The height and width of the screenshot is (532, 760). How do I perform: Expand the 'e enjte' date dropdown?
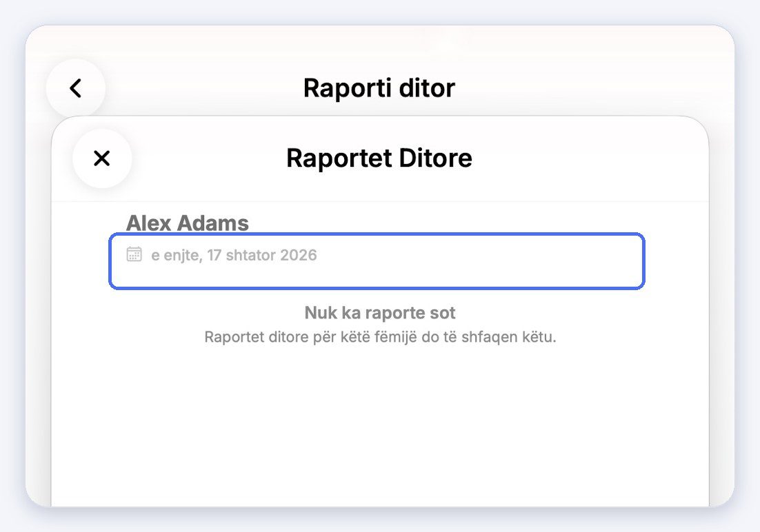click(x=377, y=261)
